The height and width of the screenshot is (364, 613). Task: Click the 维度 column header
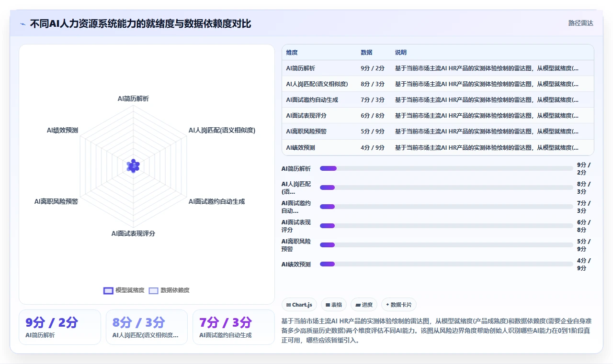pos(292,53)
